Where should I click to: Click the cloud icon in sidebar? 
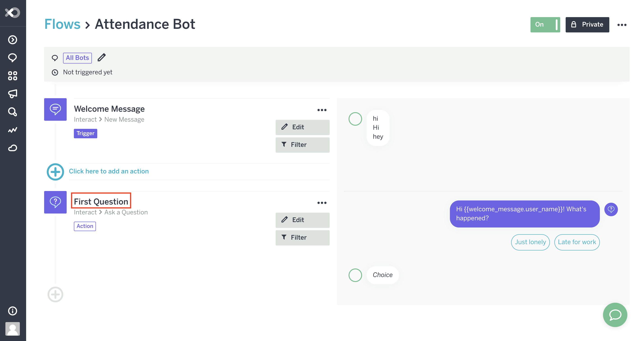coord(13,148)
